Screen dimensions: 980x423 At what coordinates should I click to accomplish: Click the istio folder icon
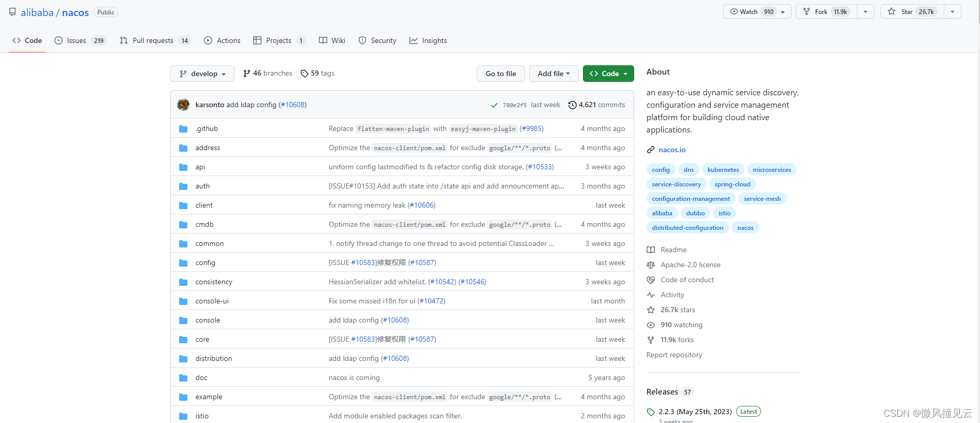(183, 416)
